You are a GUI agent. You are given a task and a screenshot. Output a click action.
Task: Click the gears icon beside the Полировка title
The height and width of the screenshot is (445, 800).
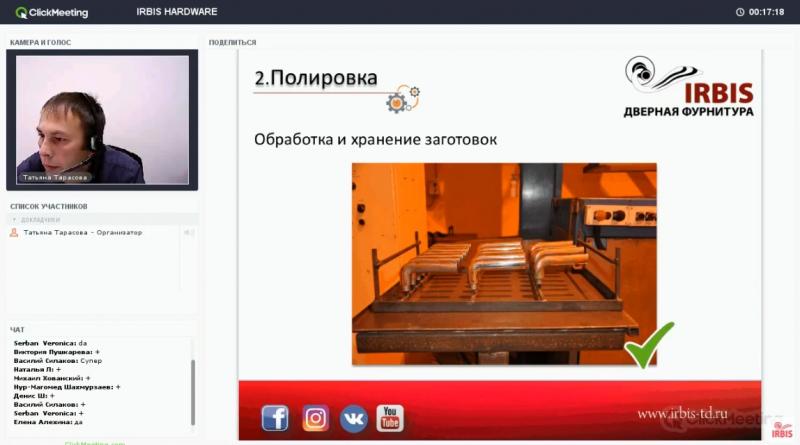point(403,99)
